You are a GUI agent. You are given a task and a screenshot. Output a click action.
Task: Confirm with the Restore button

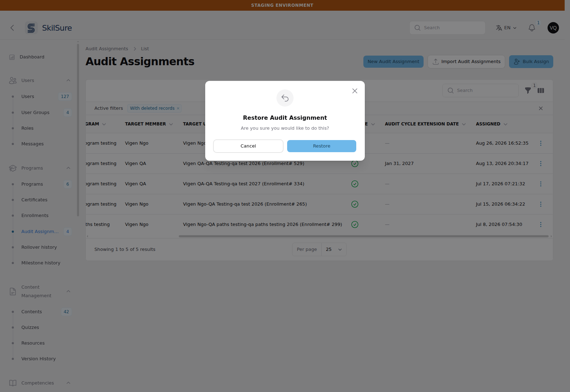coord(321,146)
